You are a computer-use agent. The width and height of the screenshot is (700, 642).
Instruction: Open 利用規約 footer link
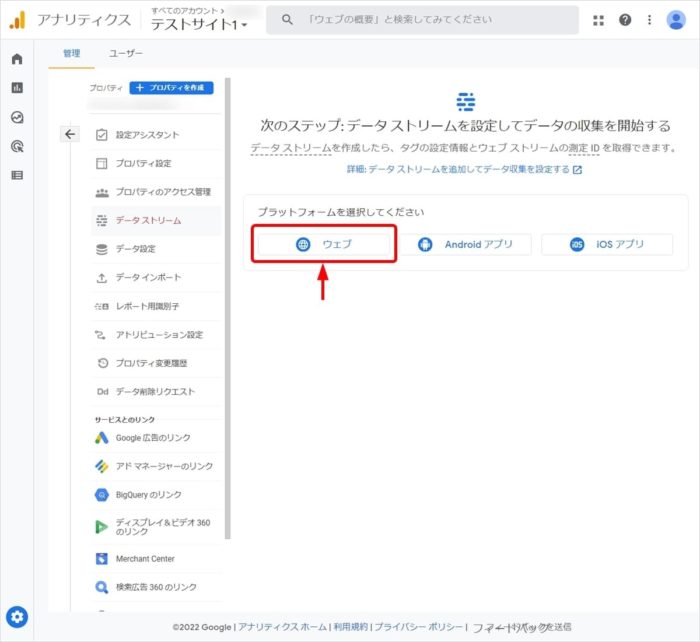351,627
